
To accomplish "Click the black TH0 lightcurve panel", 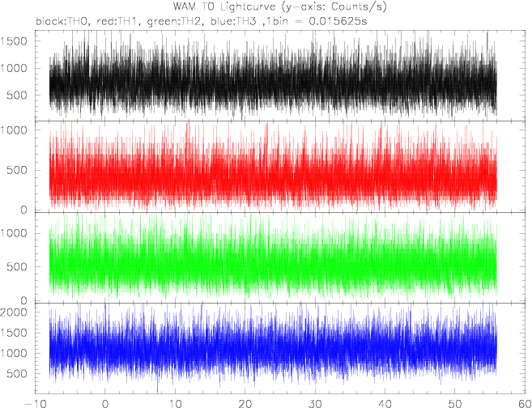I will pos(279,75).
